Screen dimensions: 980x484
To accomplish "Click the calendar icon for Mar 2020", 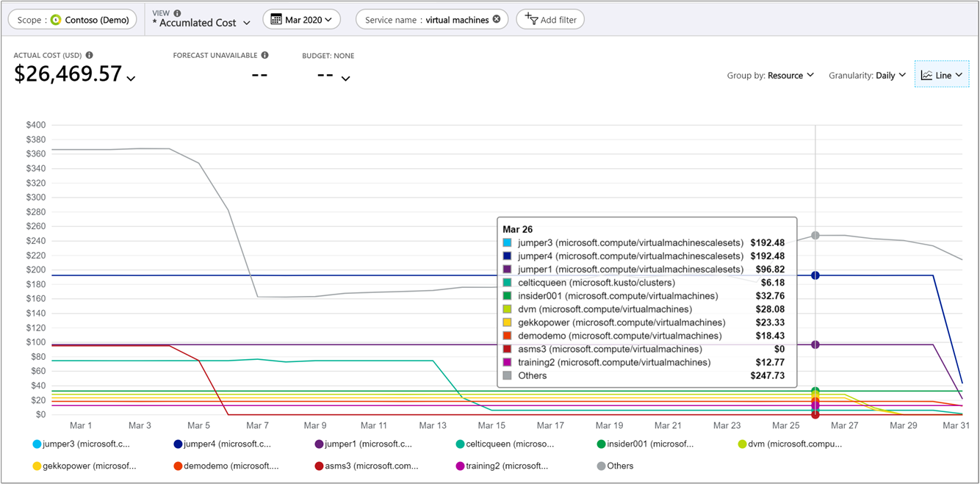I will (276, 20).
